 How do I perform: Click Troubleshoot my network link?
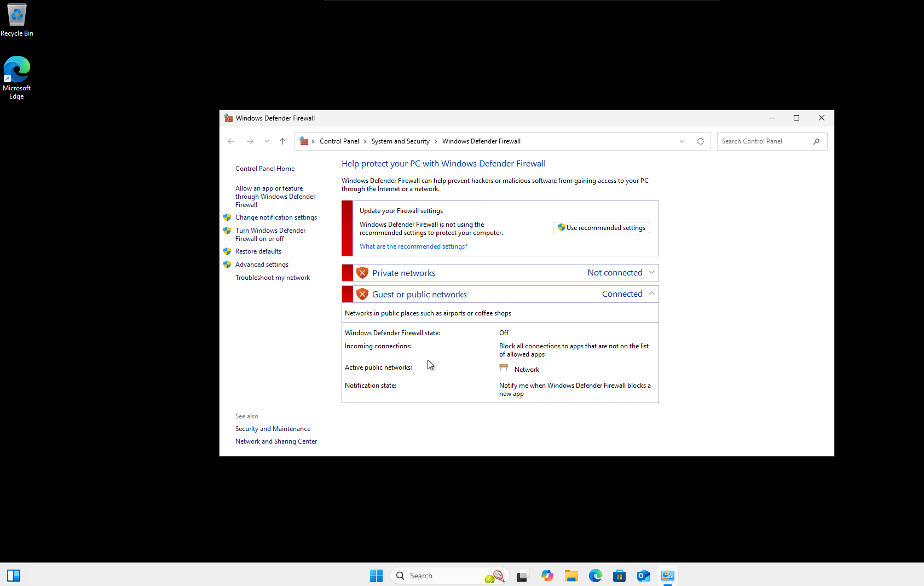click(273, 278)
